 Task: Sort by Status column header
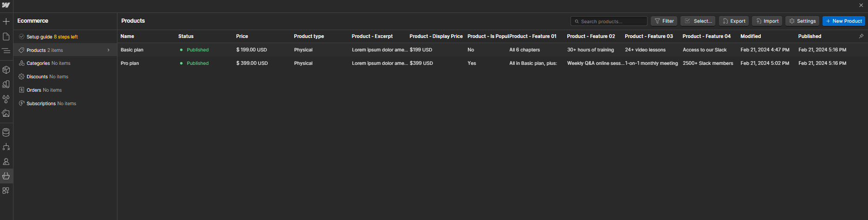point(186,36)
